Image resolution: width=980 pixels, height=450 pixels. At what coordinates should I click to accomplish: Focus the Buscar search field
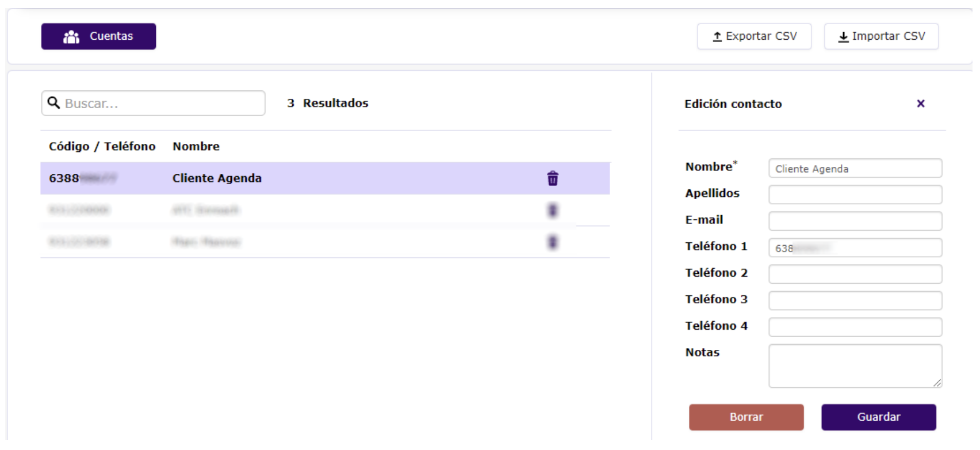click(161, 104)
